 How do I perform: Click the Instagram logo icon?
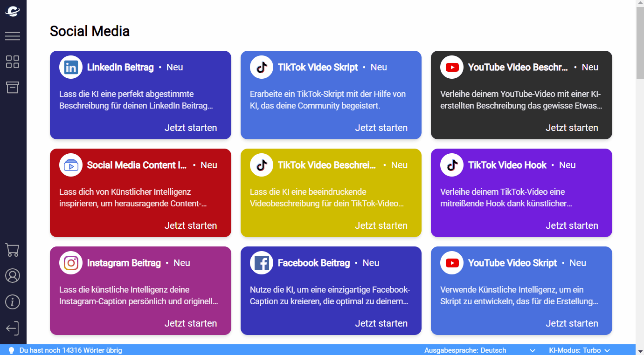coord(71,263)
